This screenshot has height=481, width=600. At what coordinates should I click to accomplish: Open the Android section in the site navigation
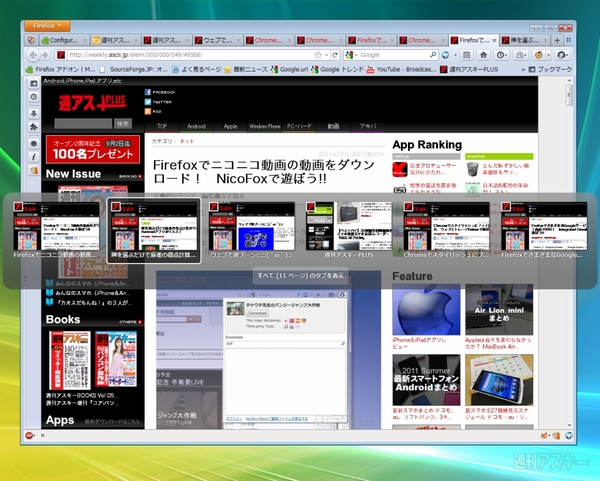coord(196,126)
